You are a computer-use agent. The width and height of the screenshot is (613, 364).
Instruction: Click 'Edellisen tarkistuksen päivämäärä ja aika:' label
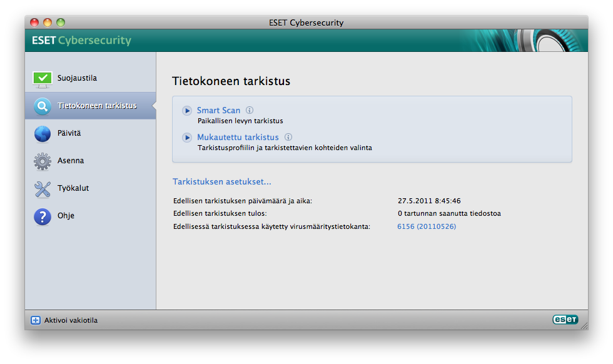coord(243,201)
